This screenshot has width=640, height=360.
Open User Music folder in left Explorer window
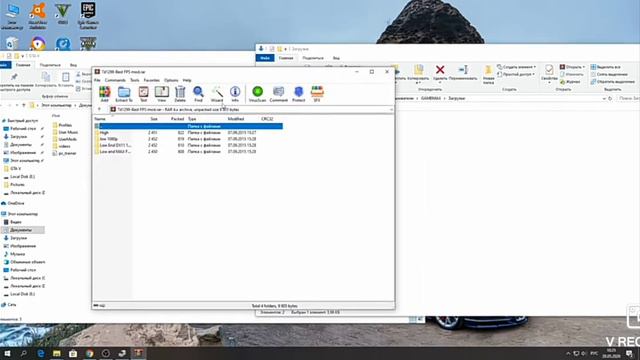pyautogui.click(x=65, y=132)
